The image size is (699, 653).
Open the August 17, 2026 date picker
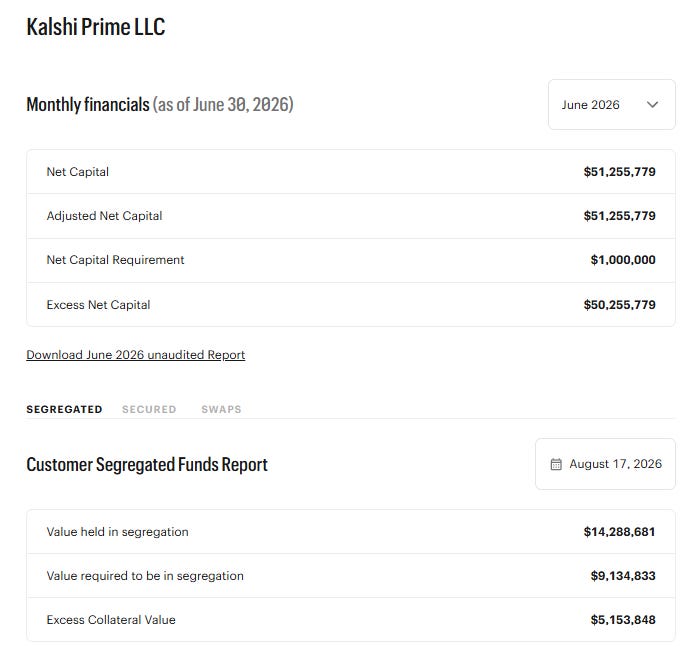click(605, 464)
